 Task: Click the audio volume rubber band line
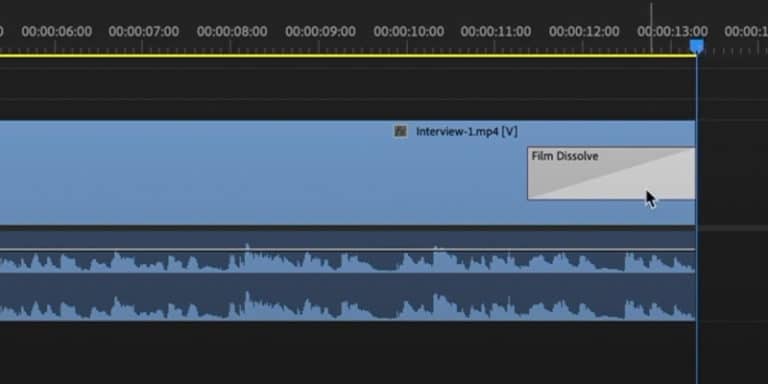click(x=347, y=249)
